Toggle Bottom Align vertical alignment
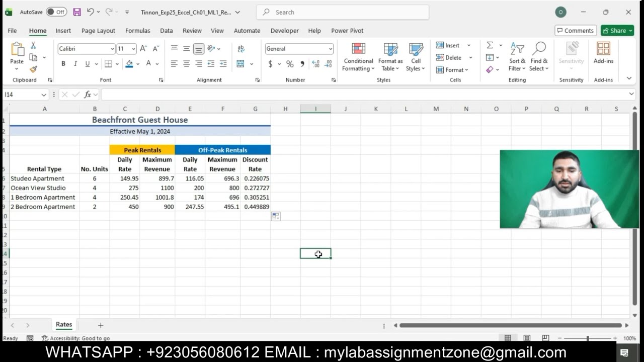The width and height of the screenshot is (644, 362). point(199,49)
